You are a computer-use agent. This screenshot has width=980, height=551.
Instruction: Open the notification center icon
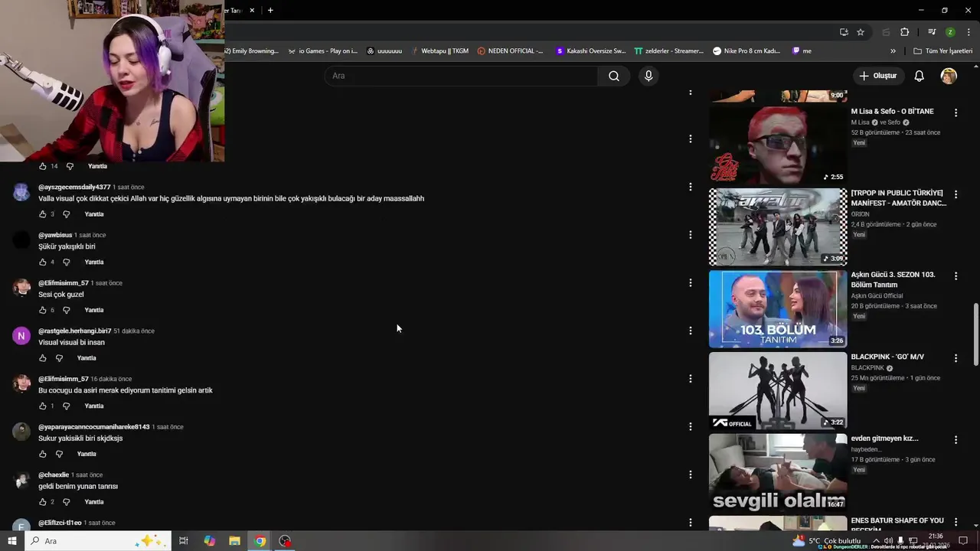[x=963, y=540]
